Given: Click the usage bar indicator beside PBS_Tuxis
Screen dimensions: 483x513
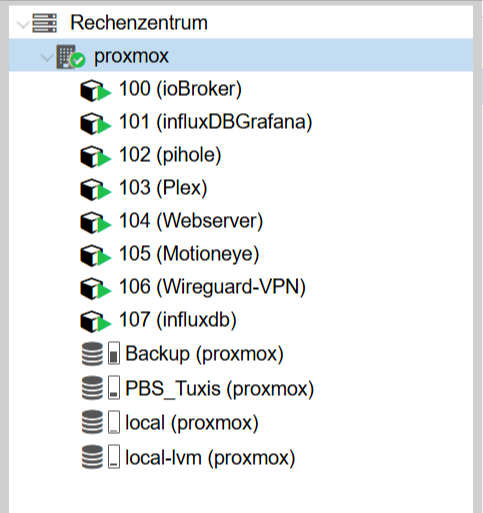Looking at the screenshot, I should coord(114,387).
